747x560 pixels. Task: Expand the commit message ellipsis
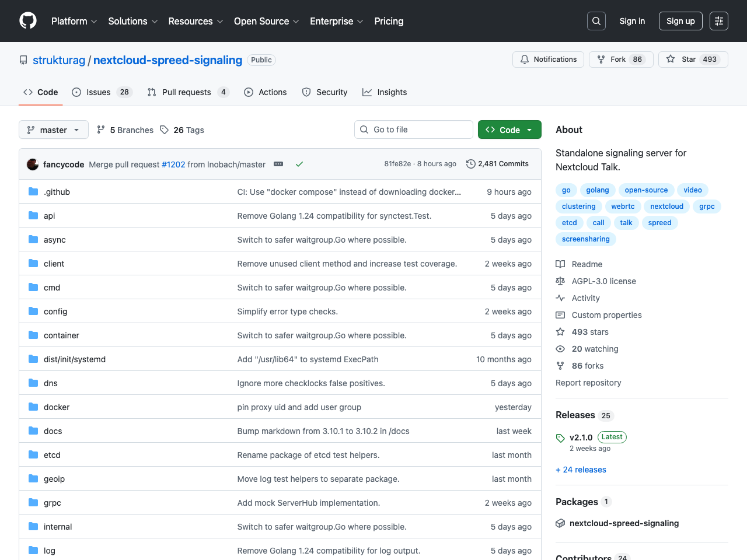point(278,164)
